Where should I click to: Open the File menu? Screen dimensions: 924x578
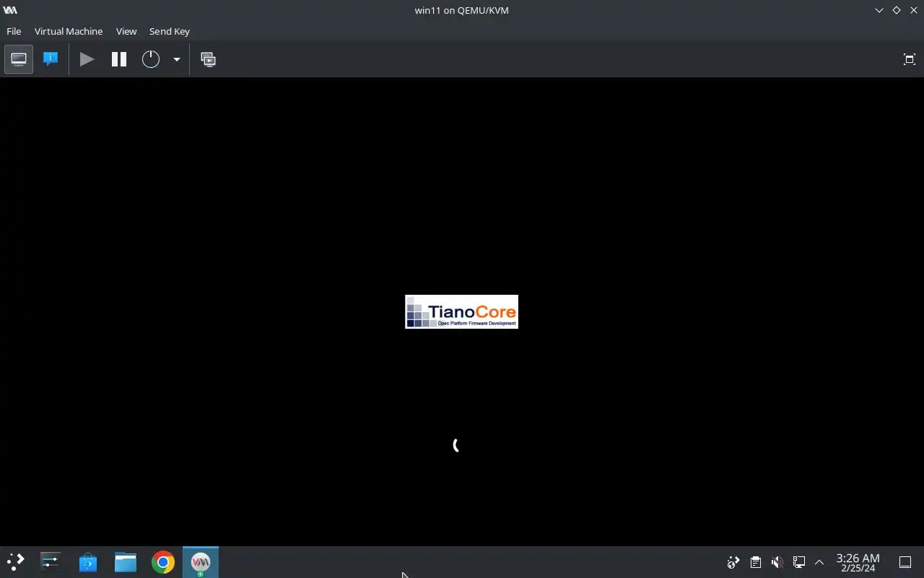[x=14, y=31]
